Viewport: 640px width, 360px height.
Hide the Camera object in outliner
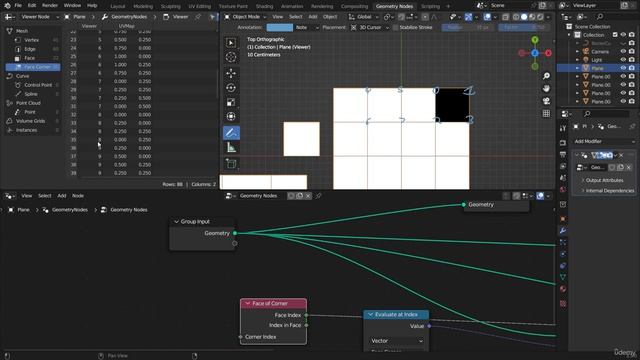[x=623, y=51]
